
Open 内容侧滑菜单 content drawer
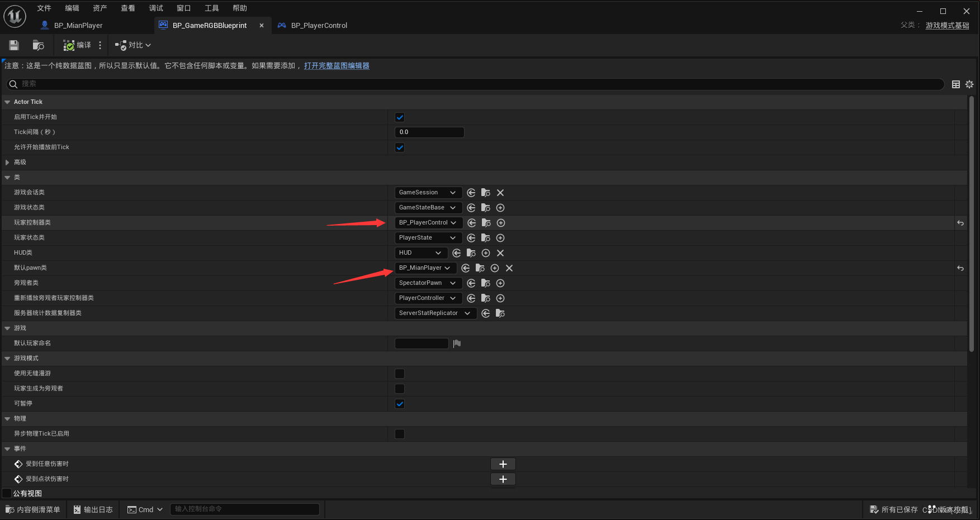pyautogui.click(x=32, y=509)
